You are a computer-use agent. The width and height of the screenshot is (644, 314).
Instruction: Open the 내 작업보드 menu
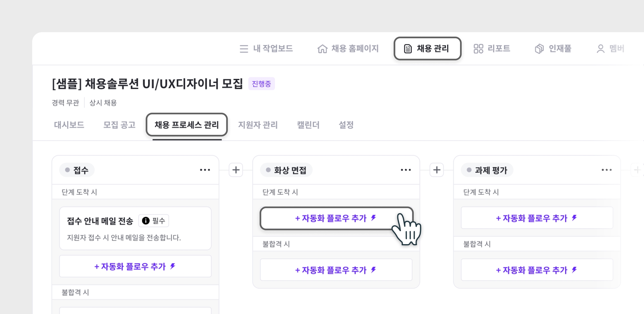tap(266, 49)
